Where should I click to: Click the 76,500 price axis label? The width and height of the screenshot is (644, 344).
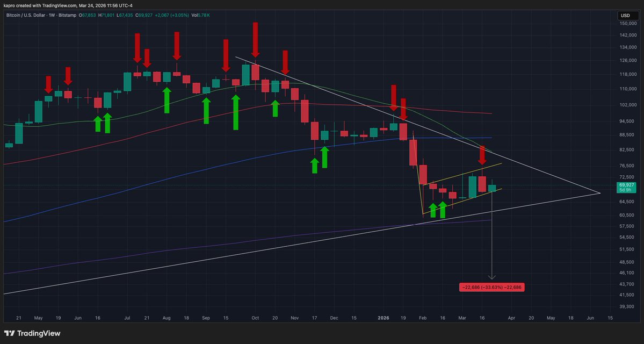[628, 166]
